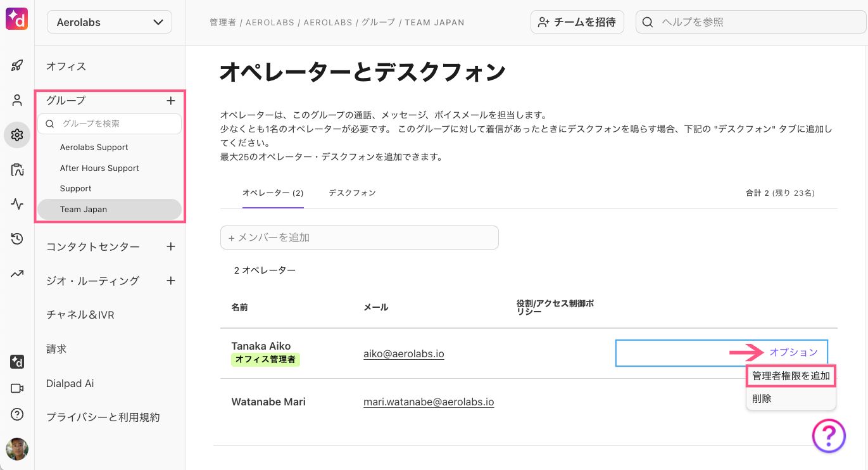Click the オプション link for Tanaka Aiko
Screen dimensions: 868x470
(x=793, y=352)
